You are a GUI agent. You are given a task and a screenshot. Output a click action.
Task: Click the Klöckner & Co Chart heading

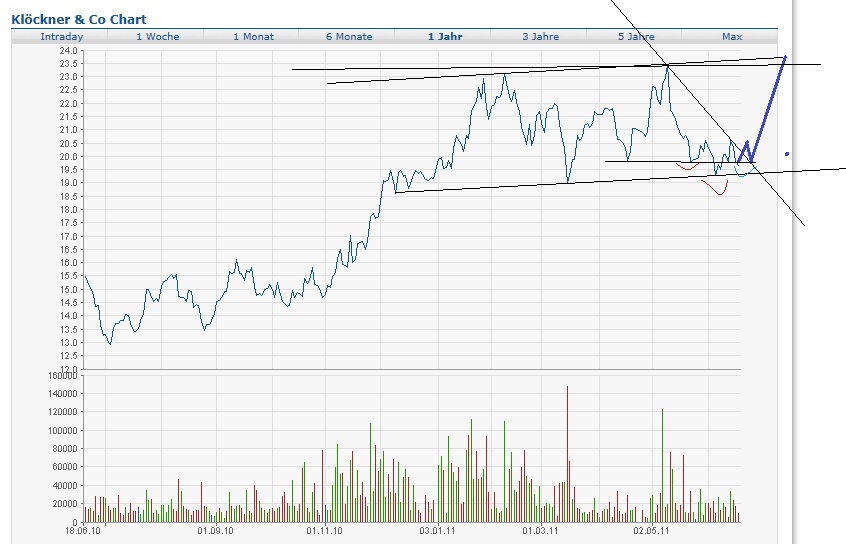click(79, 19)
